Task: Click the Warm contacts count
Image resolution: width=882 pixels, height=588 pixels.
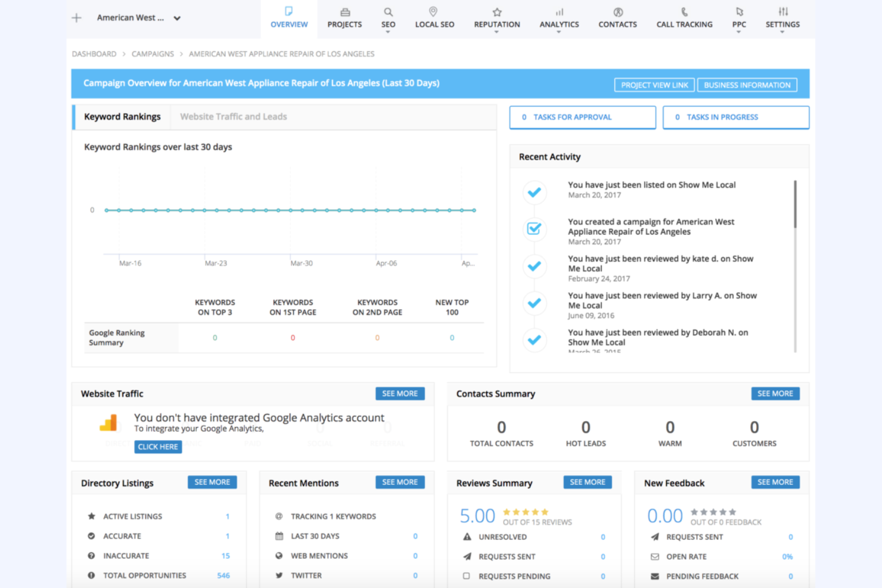Action: pyautogui.click(x=670, y=427)
